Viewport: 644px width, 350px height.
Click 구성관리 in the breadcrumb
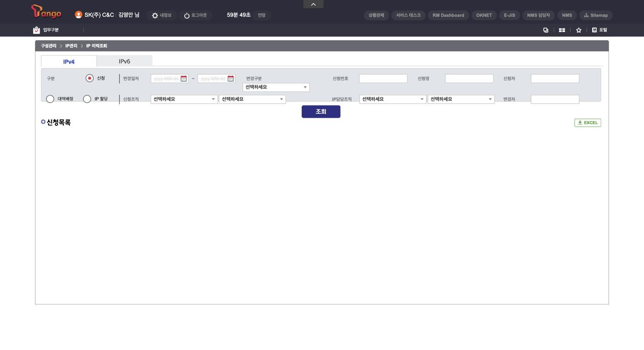pos(49,46)
